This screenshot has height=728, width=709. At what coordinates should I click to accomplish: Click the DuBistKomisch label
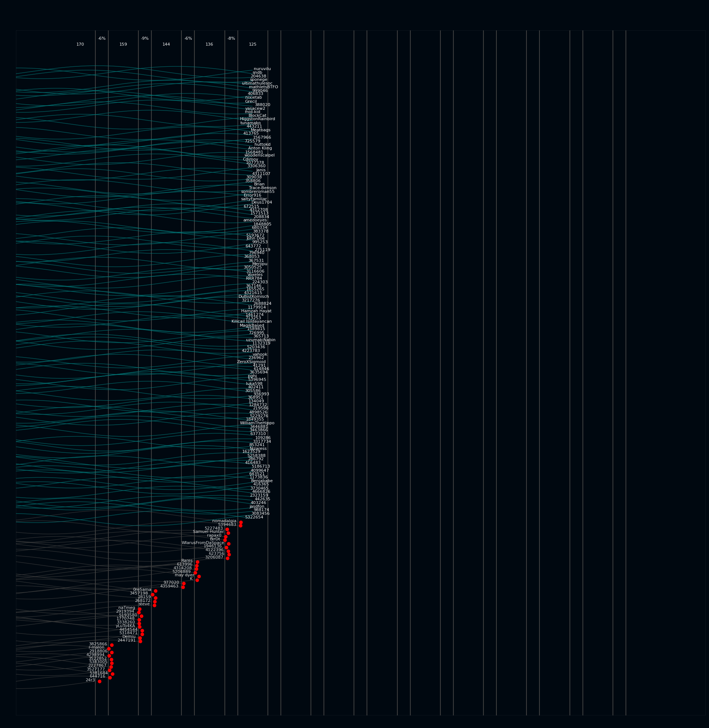[253, 297]
